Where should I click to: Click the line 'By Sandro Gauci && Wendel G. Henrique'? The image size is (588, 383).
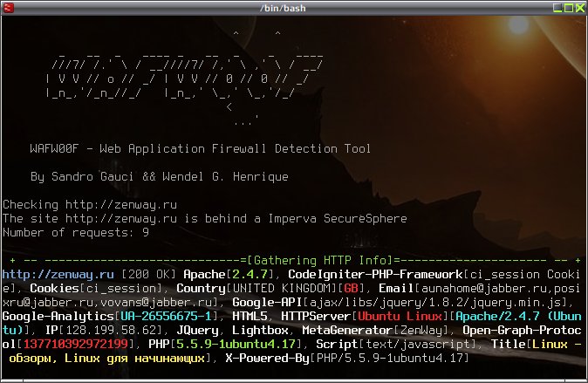(160, 177)
